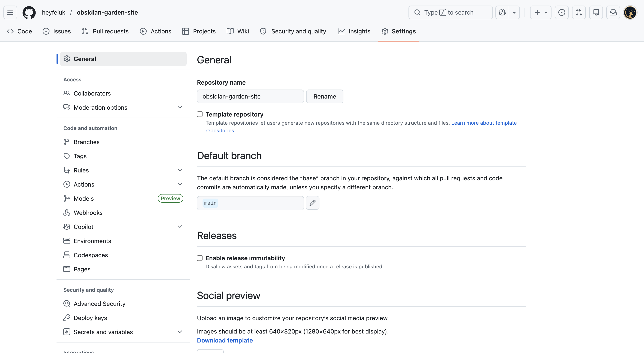This screenshot has width=644, height=353.
Task: View your pull requests header icon
Action: click(579, 12)
